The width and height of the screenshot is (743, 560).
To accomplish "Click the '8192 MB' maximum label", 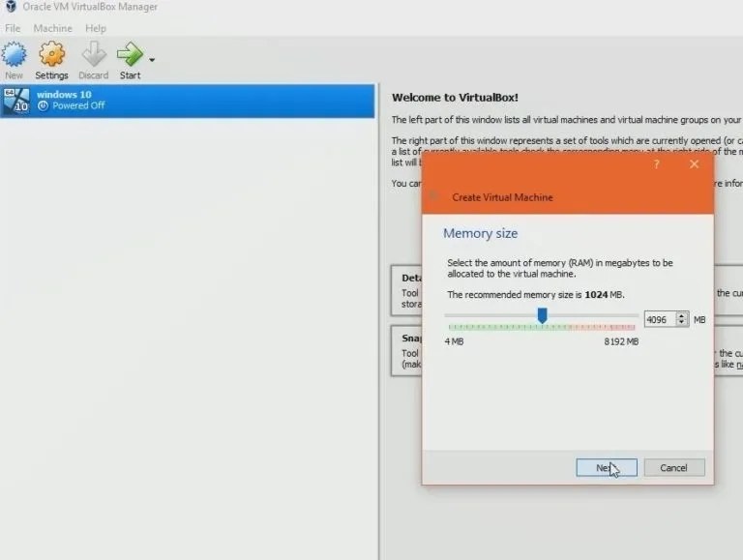I will click(x=621, y=341).
